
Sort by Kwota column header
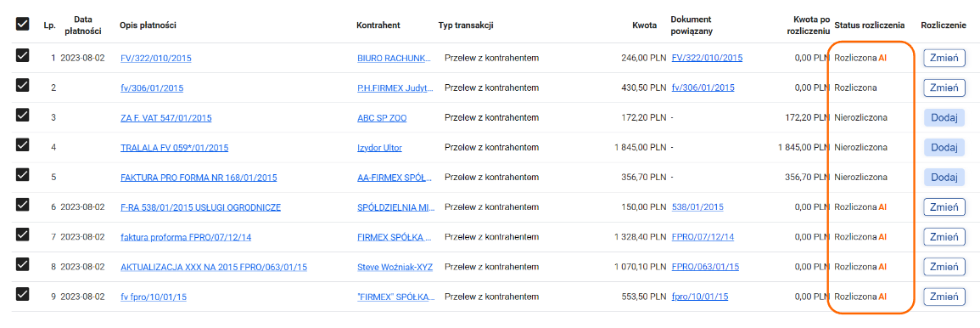(644, 25)
